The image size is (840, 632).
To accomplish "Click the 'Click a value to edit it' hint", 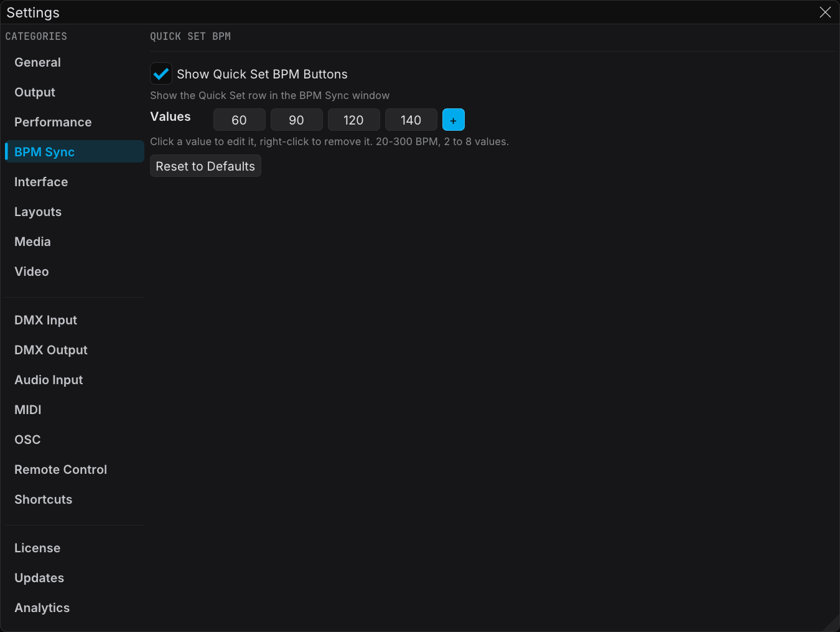I will pos(330,141).
